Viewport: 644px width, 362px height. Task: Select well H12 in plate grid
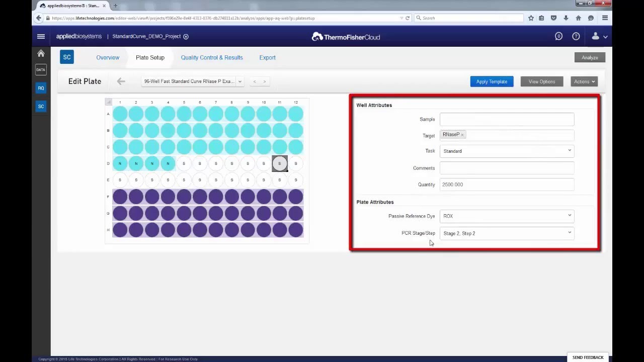tap(296, 230)
